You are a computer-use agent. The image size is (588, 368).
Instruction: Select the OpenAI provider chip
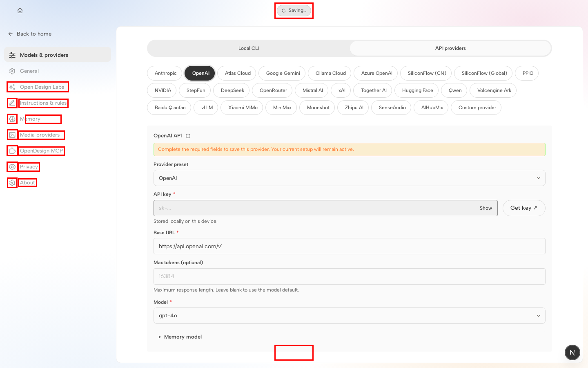click(x=200, y=73)
